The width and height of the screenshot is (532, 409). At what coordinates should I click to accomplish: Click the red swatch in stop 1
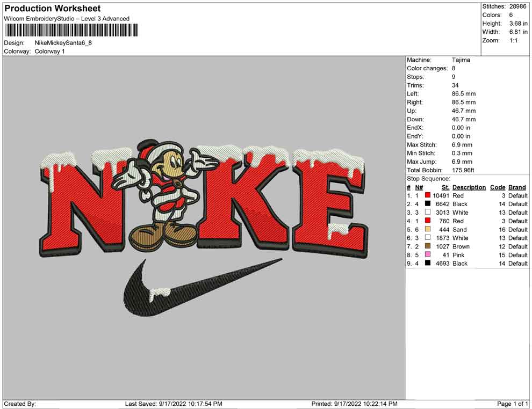pyautogui.click(x=428, y=195)
